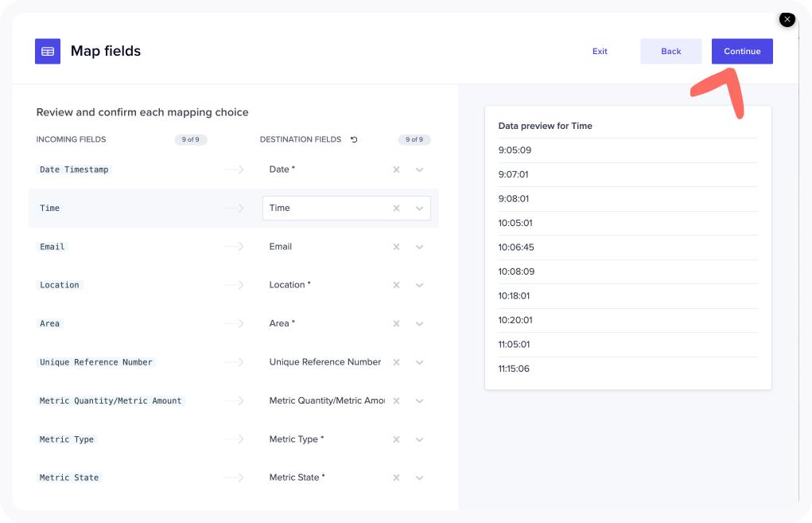812x523 pixels.
Task: Clear the Metric Quantity/Metric Amount destination mapping
Action: point(396,400)
